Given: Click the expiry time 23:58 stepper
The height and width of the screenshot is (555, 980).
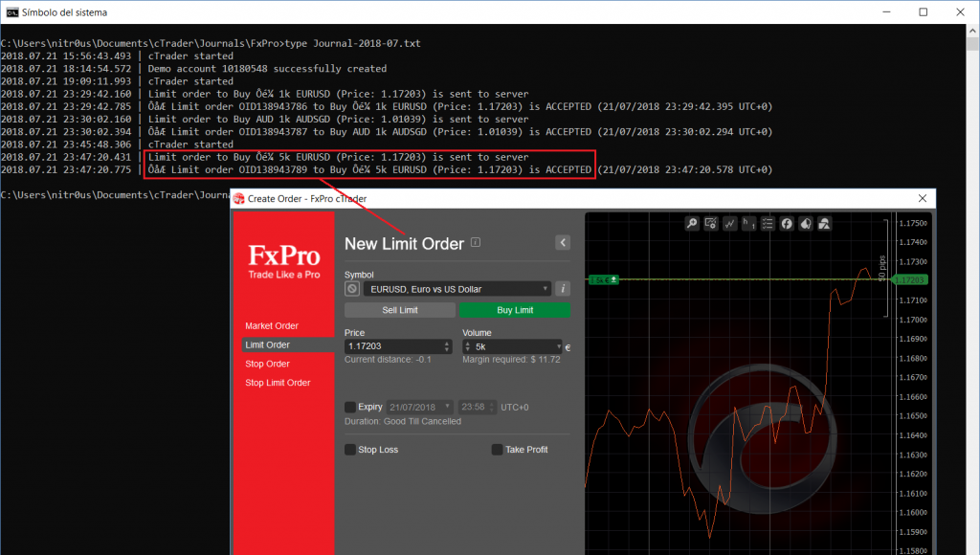Looking at the screenshot, I should pyautogui.click(x=492, y=407).
